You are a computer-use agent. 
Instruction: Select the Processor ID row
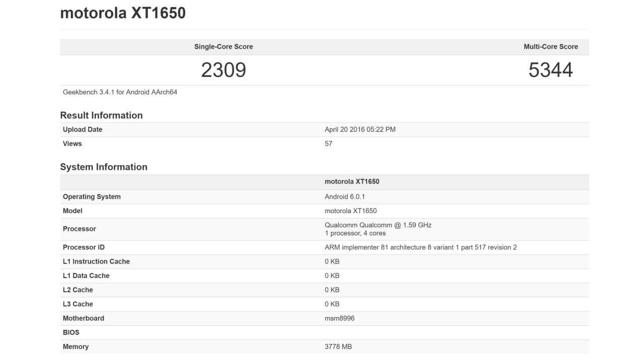[x=422, y=247]
